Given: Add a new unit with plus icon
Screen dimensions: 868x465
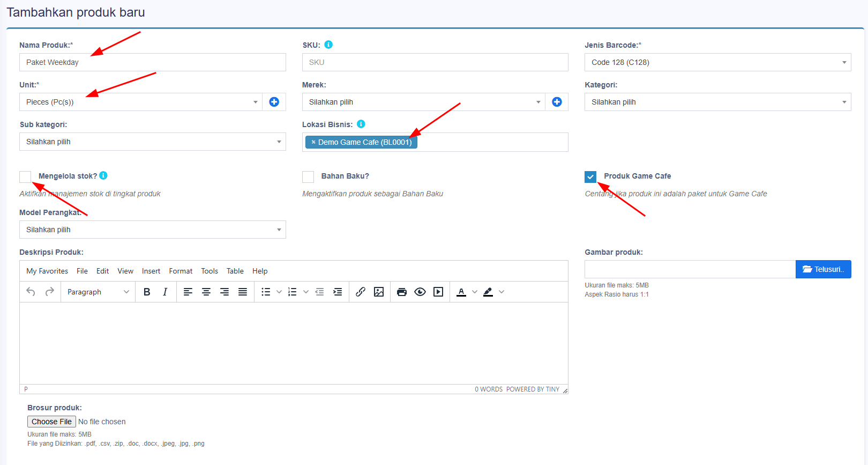Looking at the screenshot, I should [274, 102].
